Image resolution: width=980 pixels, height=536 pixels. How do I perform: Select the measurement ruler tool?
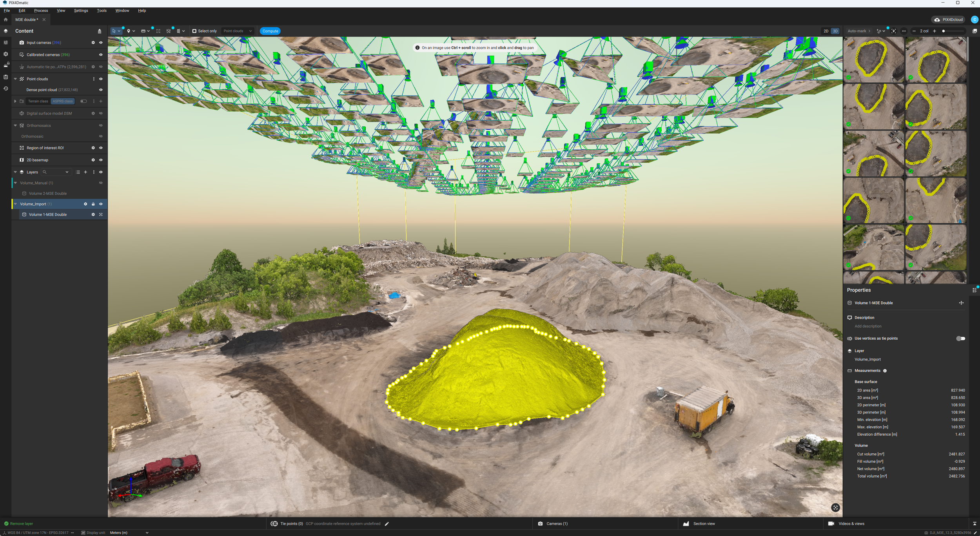point(143,31)
